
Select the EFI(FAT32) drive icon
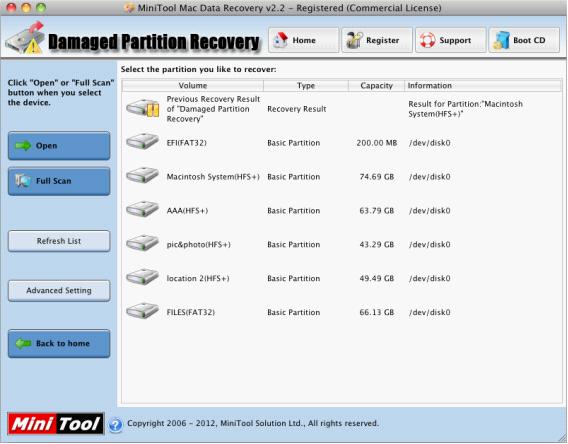click(x=142, y=141)
